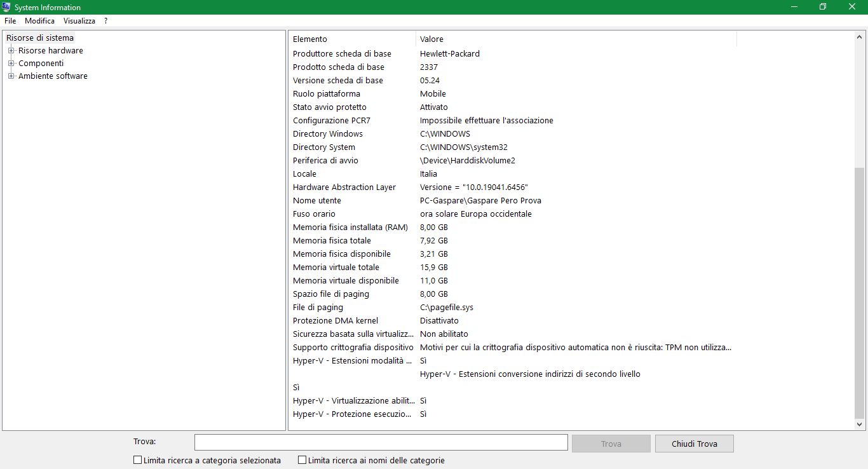Select the Ruolo piattaforma row
The image size is (868, 469).
point(512,93)
